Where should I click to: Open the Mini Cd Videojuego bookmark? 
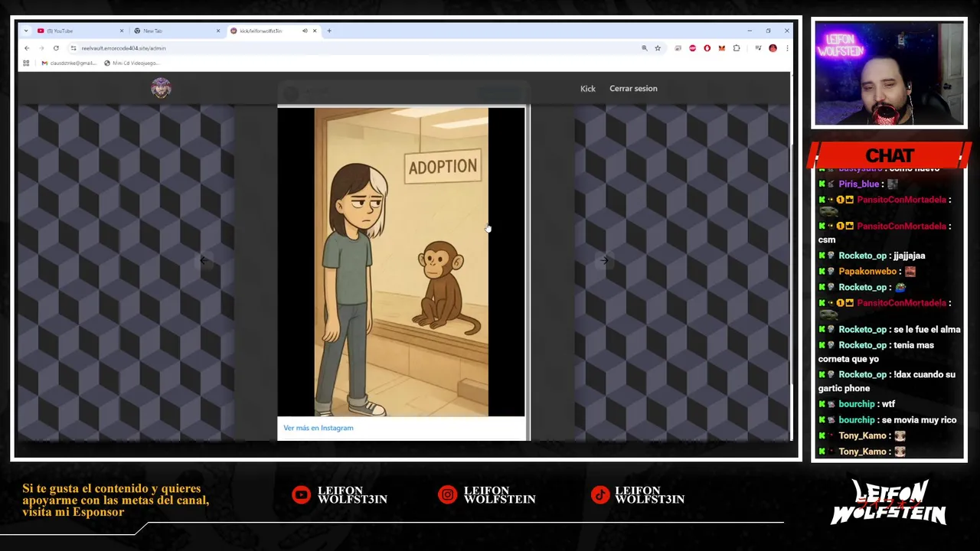(131, 63)
